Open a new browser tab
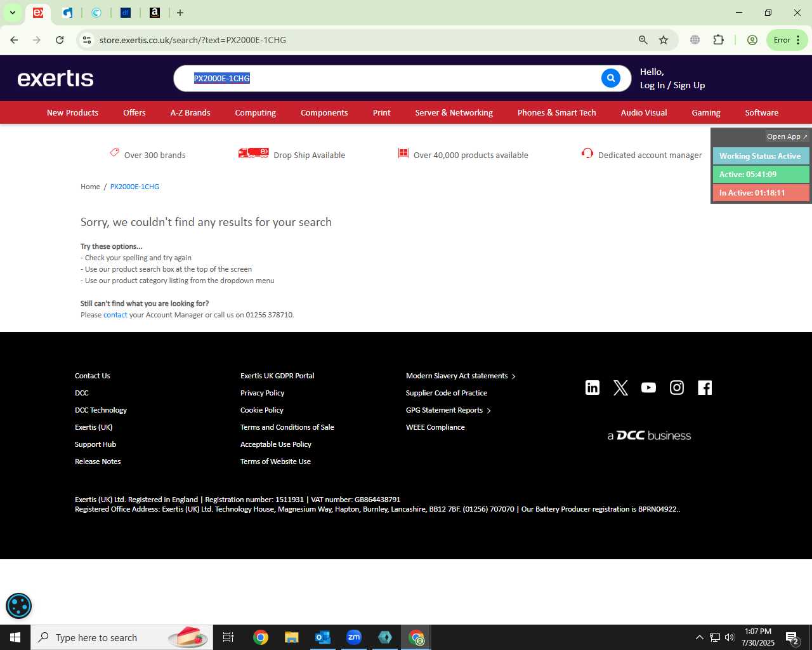This screenshot has height=650, width=812. click(x=180, y=13)
